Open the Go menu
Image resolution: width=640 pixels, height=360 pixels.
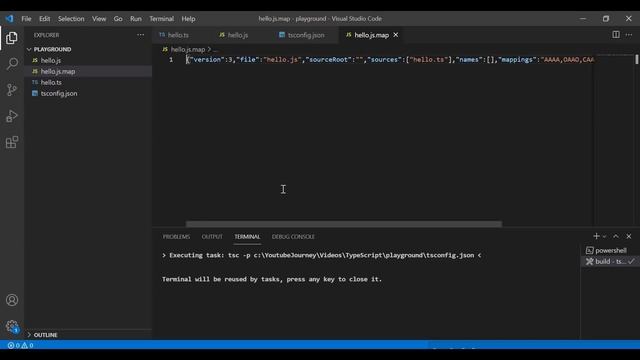click(118, 19)
